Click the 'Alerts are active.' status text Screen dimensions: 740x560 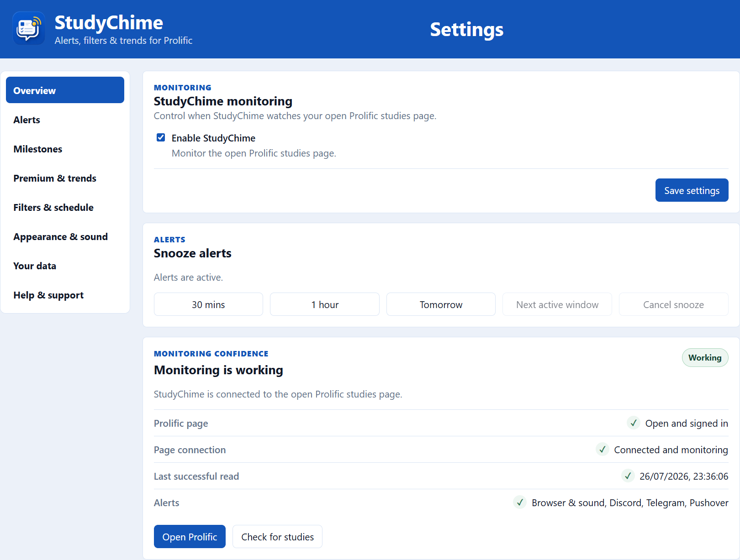tap(188, 277)
